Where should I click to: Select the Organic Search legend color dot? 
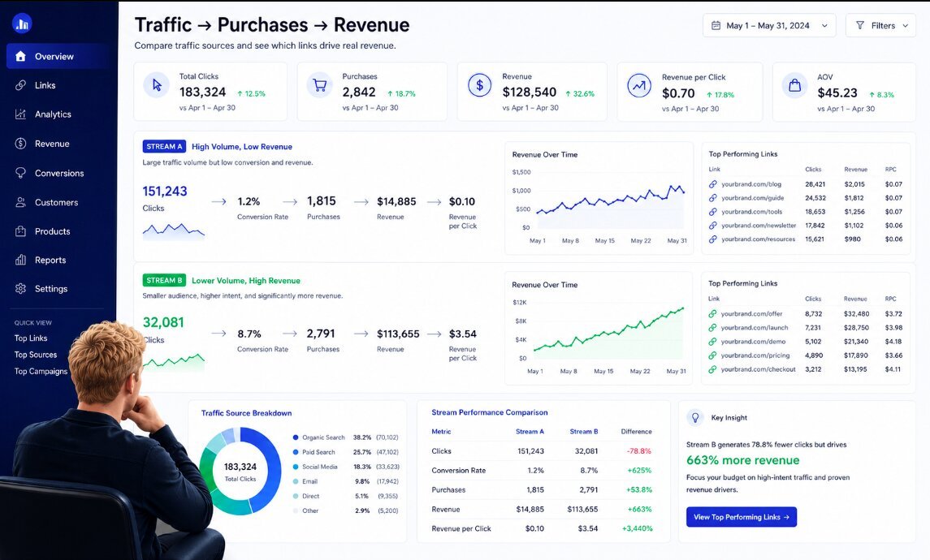296,437
